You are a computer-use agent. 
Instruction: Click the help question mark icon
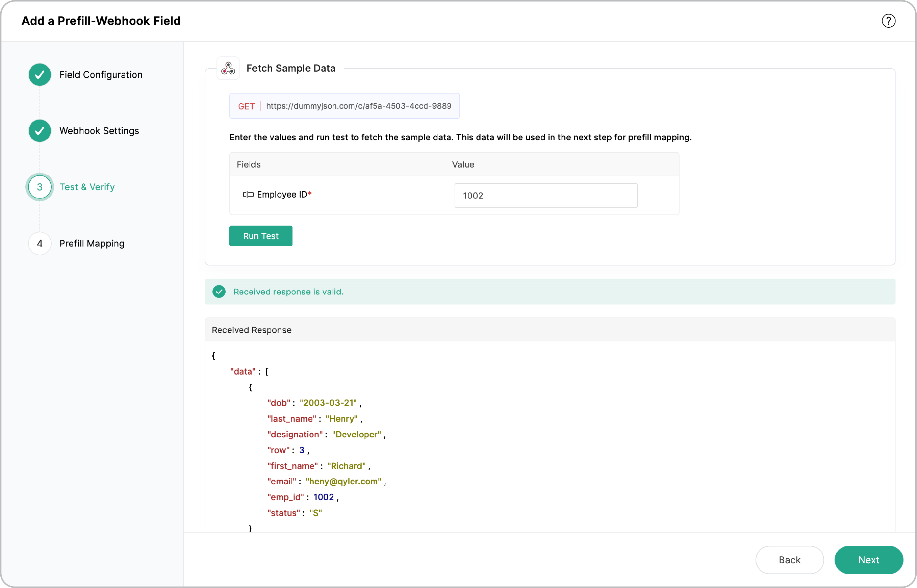click(x=888, y=21)
